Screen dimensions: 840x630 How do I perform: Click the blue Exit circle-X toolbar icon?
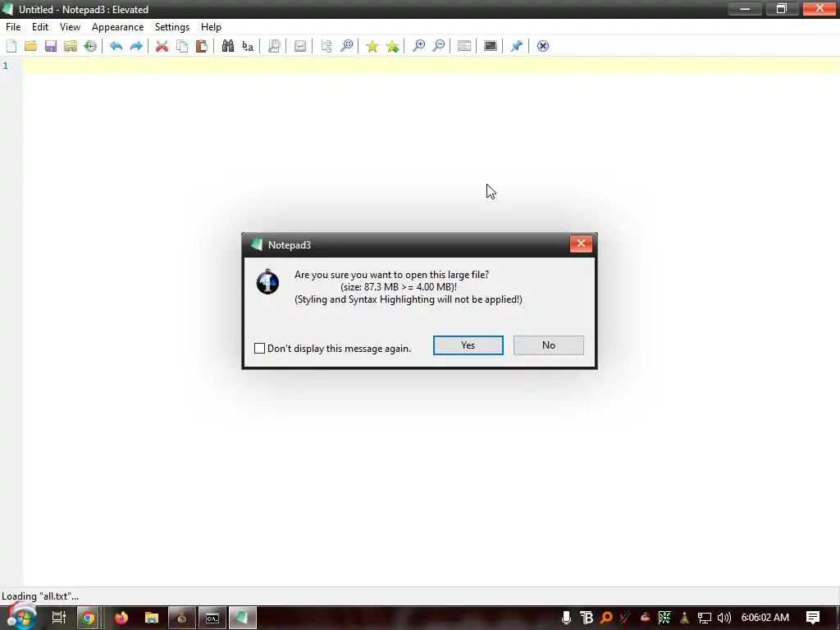[x=543, y=46]
